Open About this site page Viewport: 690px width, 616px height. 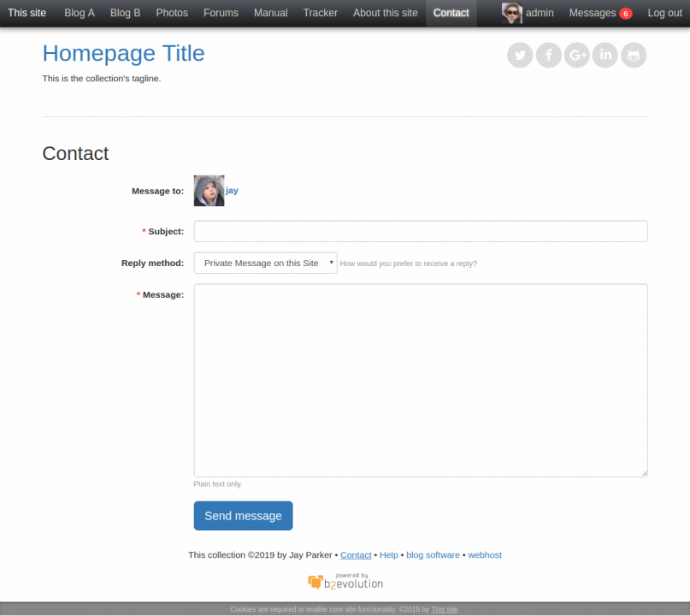pos(385,13)
